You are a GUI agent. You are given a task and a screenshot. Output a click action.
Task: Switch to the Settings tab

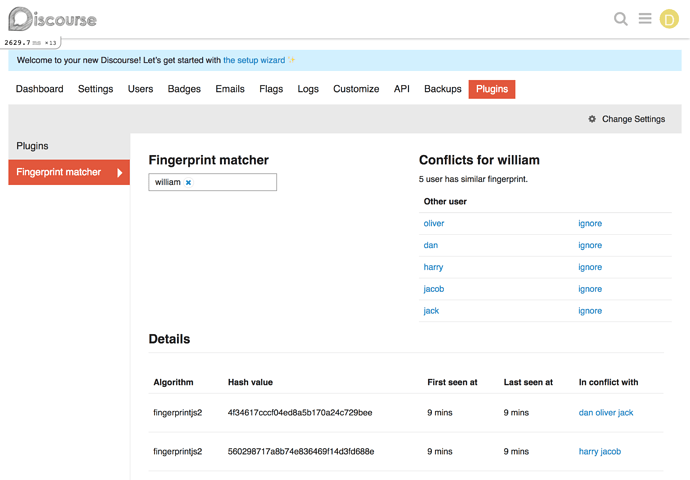pos(95,89)
